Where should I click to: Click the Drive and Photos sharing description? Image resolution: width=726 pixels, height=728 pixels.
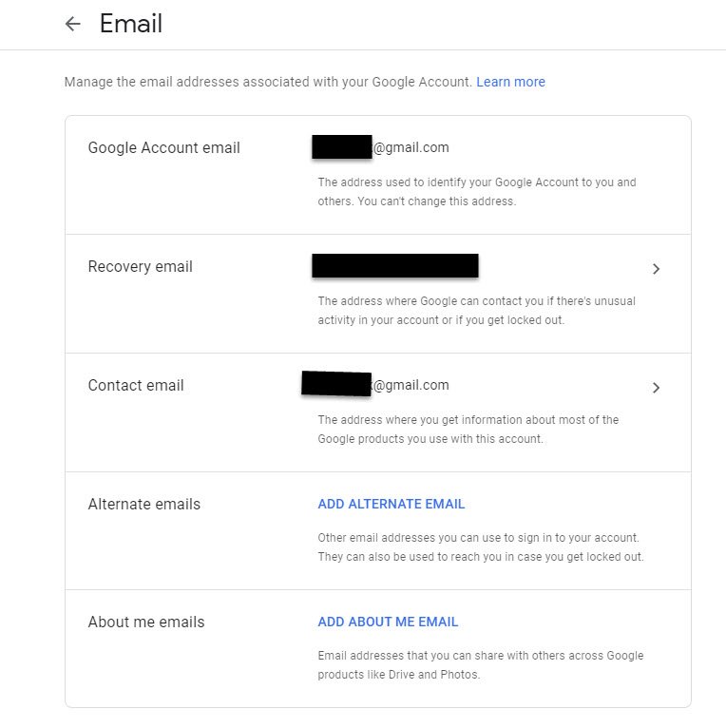coord(480,665)
